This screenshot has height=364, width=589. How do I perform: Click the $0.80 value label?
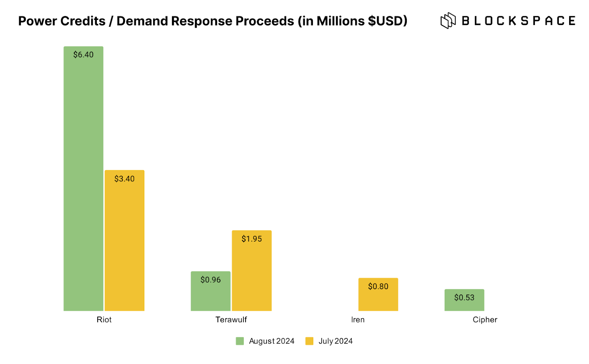coord(378,286)
